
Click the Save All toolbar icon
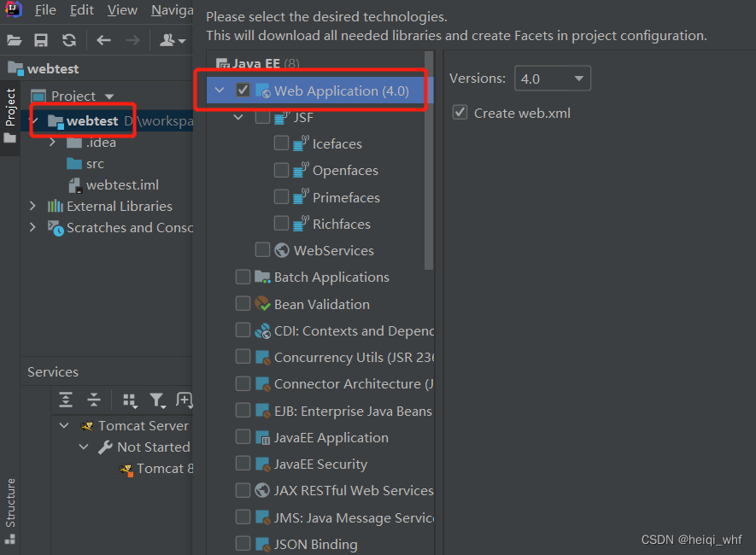[41, 40]
